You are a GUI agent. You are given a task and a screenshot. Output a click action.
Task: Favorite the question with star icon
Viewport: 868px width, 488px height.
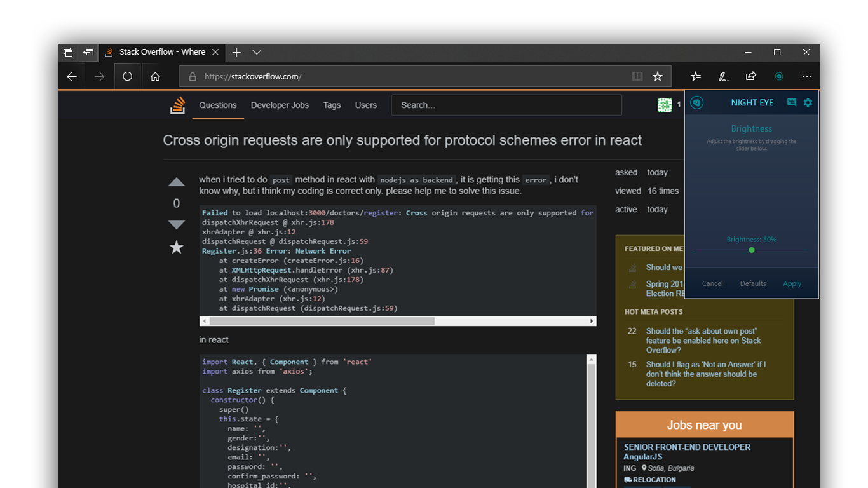point(177,248)
